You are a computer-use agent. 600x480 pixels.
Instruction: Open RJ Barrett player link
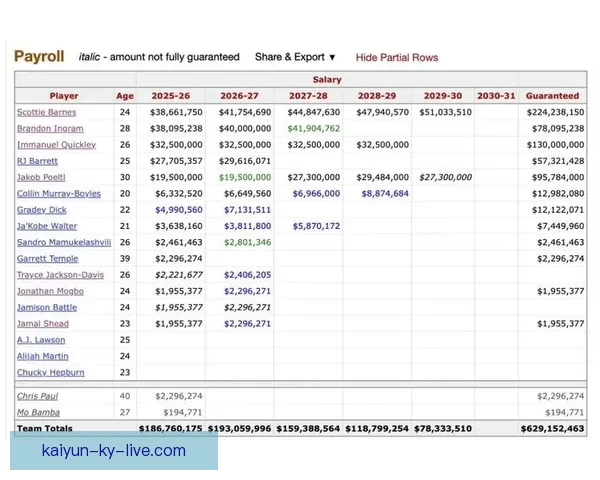pyautogui.click(x=37, y=161)
